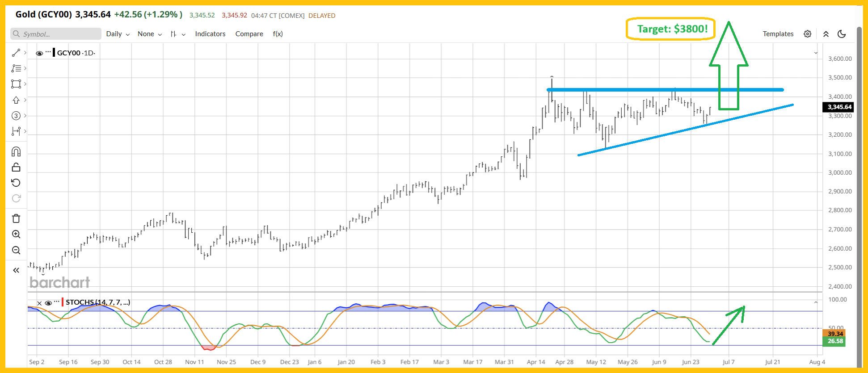Image resolution: width=868 pixels, height=373 pixels.
Task: Click the Jan 20 date label
Action: tap(346, 362)
